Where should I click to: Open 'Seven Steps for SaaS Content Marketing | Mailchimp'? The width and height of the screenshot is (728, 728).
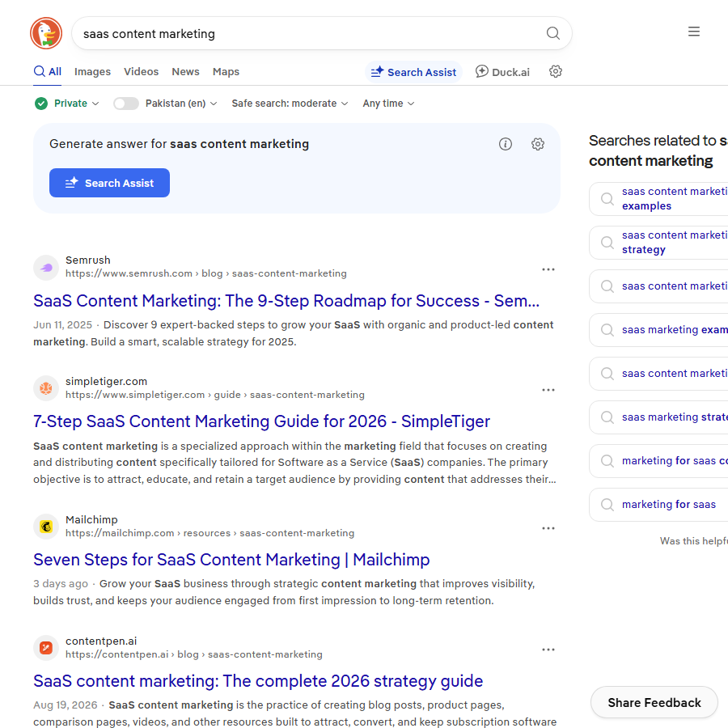point(231,560)
